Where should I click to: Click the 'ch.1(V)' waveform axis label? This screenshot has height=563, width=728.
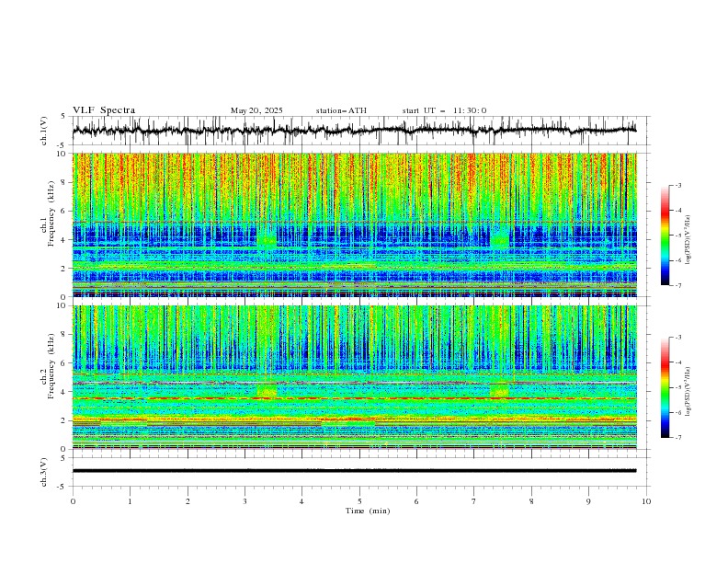(x=44, y=131)
